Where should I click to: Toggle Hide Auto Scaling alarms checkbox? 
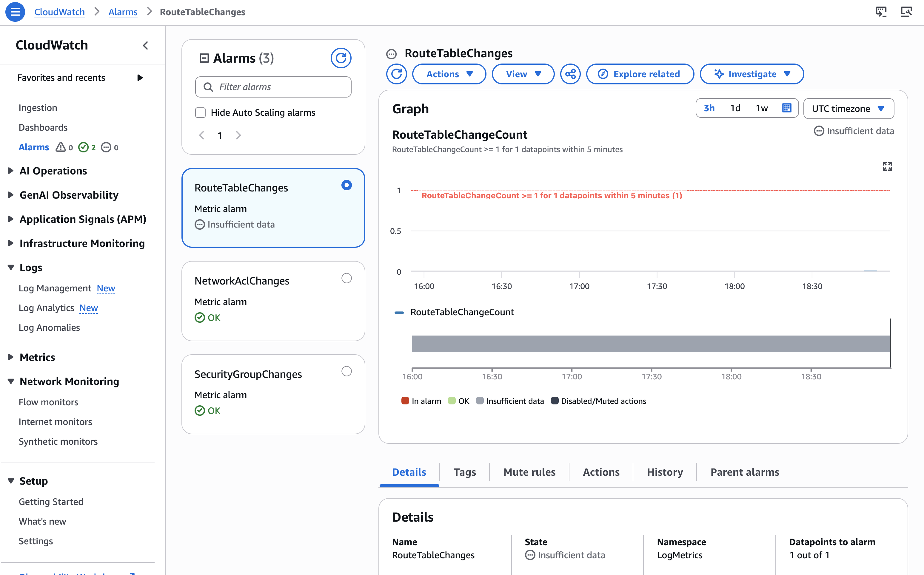200,112
